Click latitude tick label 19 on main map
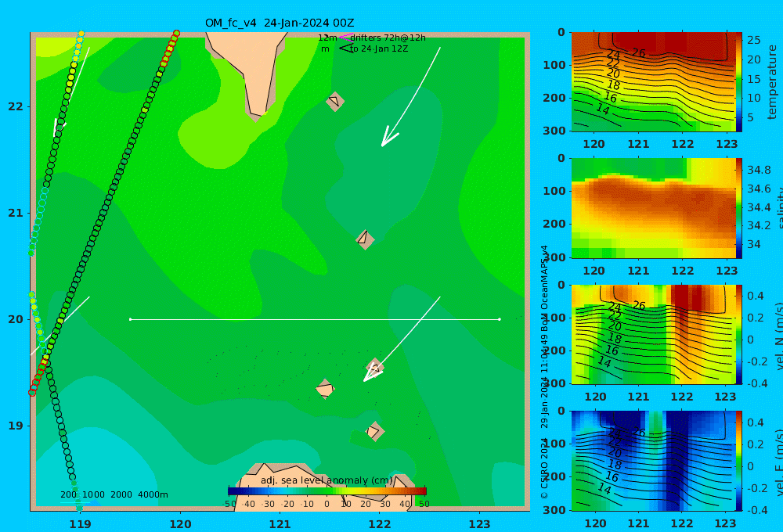Viewport: 783px width, 532px height. 16,426
